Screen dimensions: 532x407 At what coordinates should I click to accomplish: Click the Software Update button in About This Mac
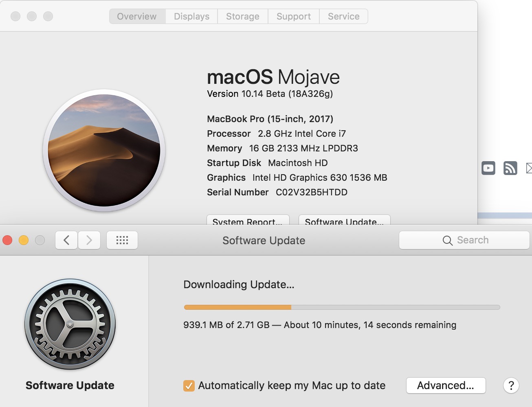pos(345,220)
